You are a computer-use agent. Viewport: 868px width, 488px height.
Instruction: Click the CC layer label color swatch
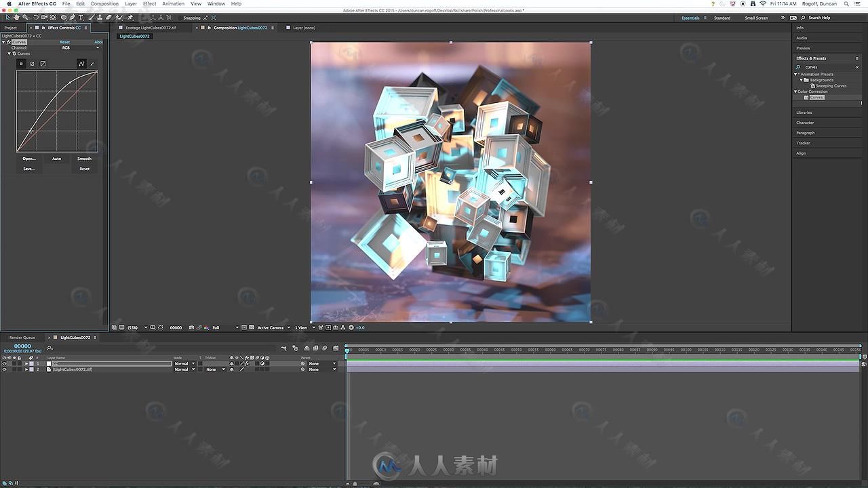click(x=31, y=363)
